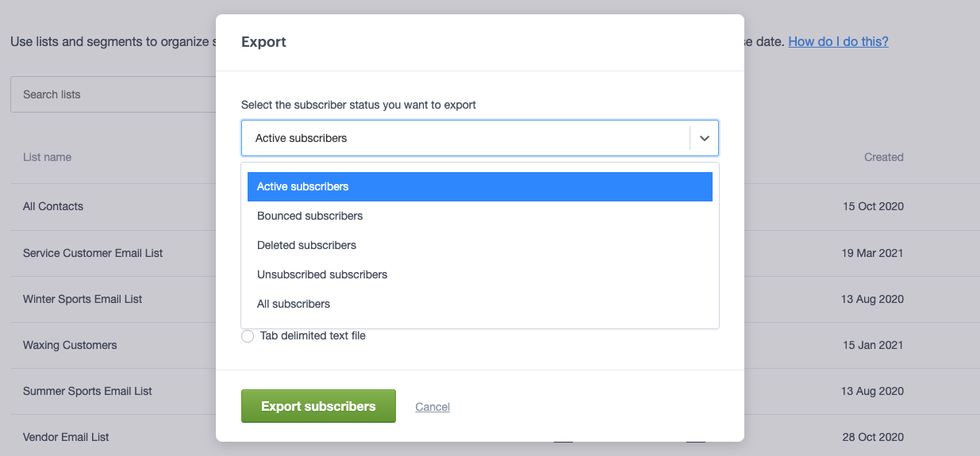
Task: Cancel the export dialog
Action: (x=432, y=407)
